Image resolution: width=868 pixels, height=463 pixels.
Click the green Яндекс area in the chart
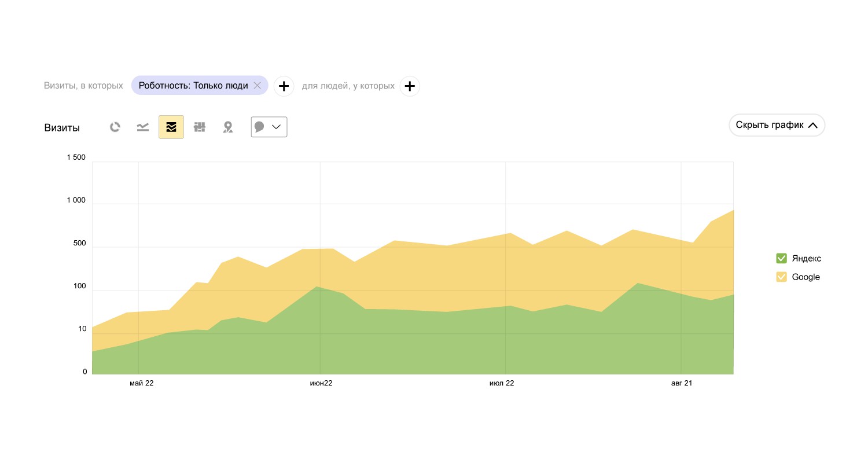pyautogui.click(x=405, y=347)
